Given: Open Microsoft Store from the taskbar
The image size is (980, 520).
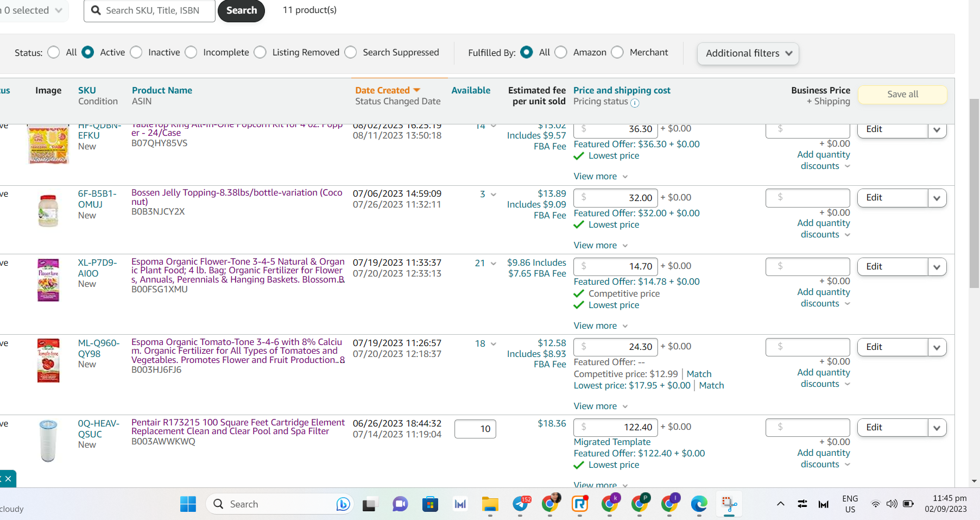Looking at the screenshot, I should [x=430, y=504].
